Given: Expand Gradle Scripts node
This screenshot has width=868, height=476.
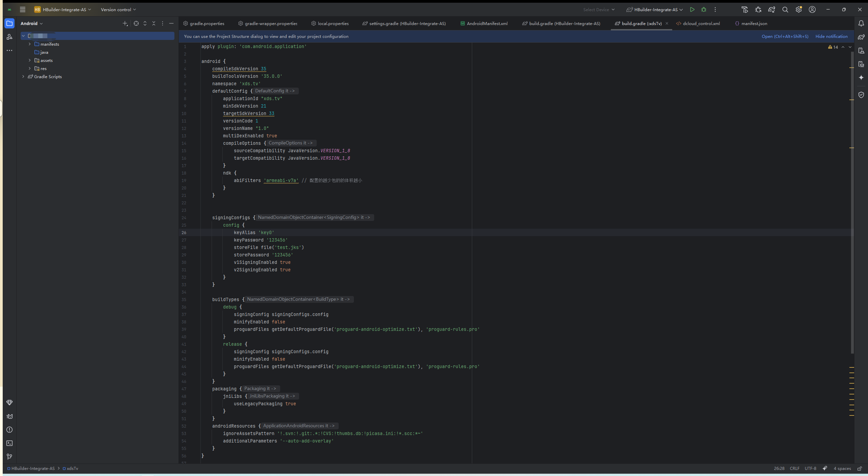Looking at the screenshot, I should point(23,76).
